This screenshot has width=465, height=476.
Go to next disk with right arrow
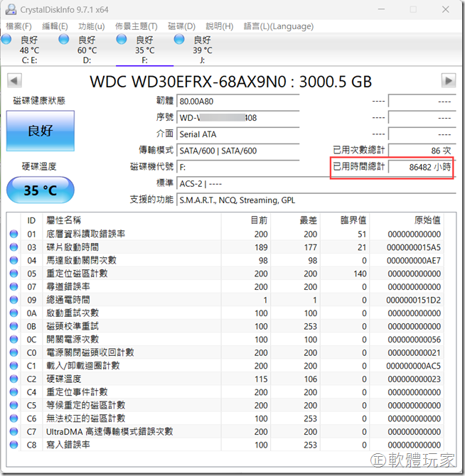point(448,80)
